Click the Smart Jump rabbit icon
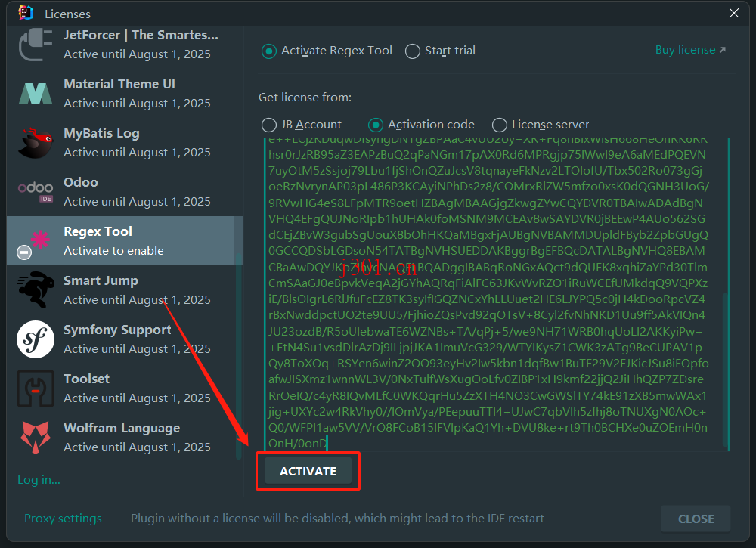Screen dimensions: 756x548 pyautogui.click(x=36, y=289)
